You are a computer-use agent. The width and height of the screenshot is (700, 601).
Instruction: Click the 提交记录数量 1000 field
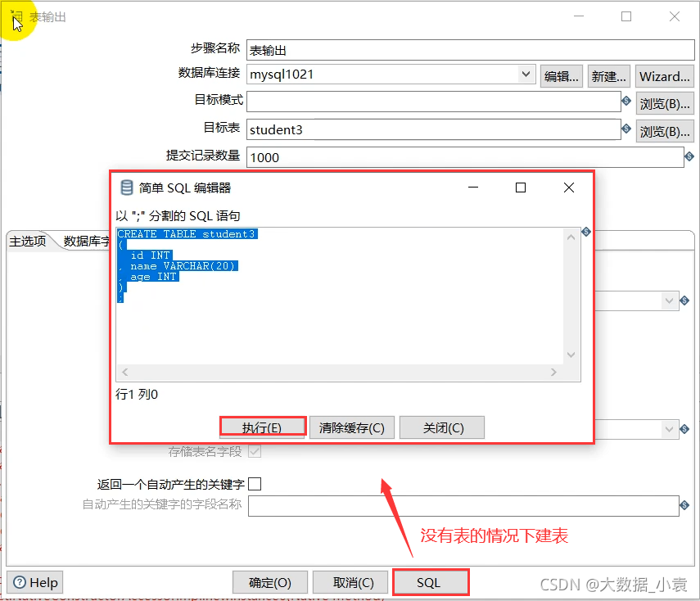pyautogui.click(x=465, y=157)
